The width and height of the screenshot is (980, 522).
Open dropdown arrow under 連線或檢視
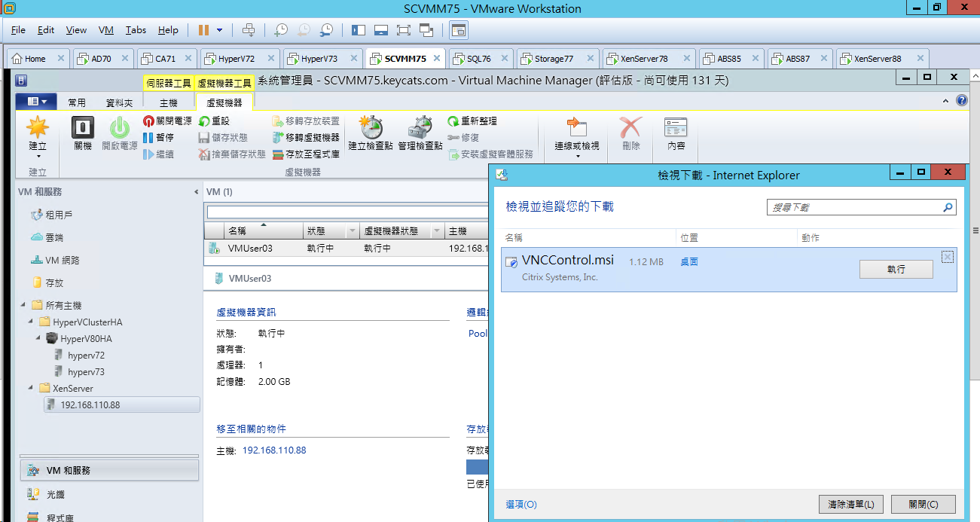(x=577, y=157)
